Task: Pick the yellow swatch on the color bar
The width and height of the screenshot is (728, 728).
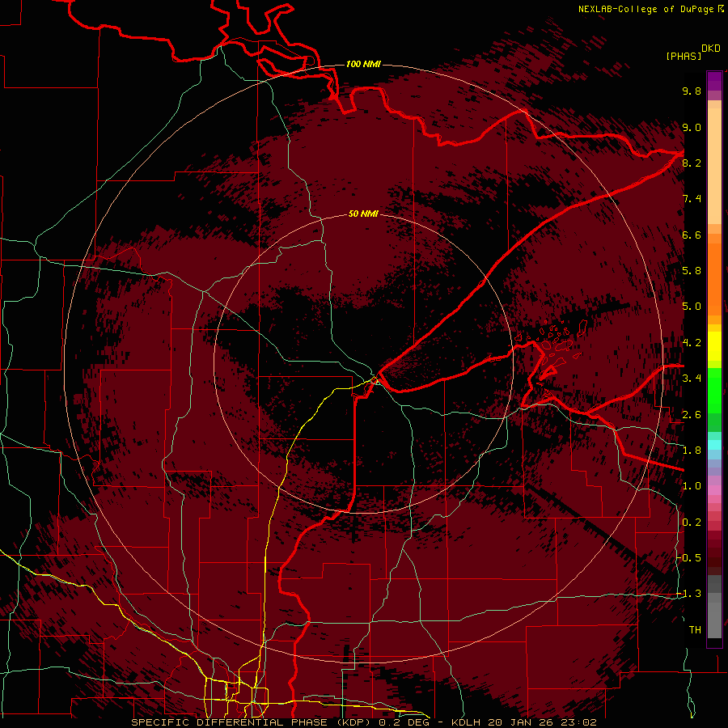Action: click(x=714, y=346)
